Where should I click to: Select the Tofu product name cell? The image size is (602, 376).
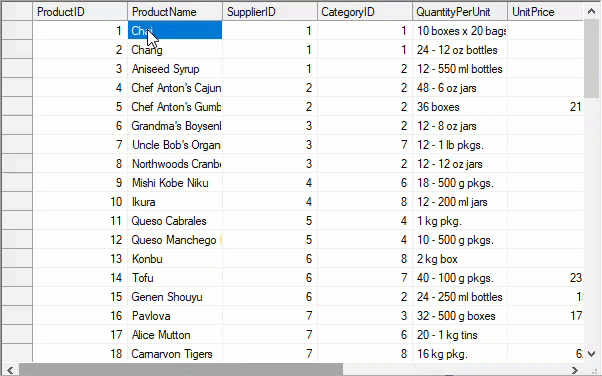[175, 278]
